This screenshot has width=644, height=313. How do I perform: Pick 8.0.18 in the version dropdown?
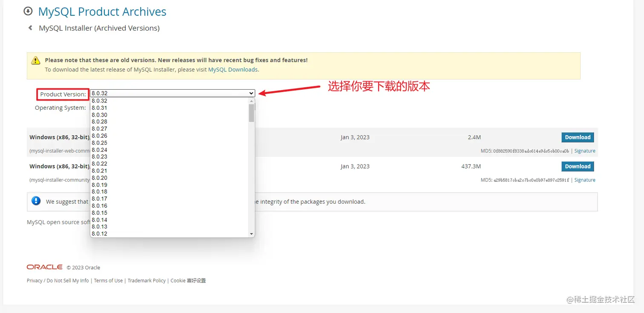[x=169, y=192]
